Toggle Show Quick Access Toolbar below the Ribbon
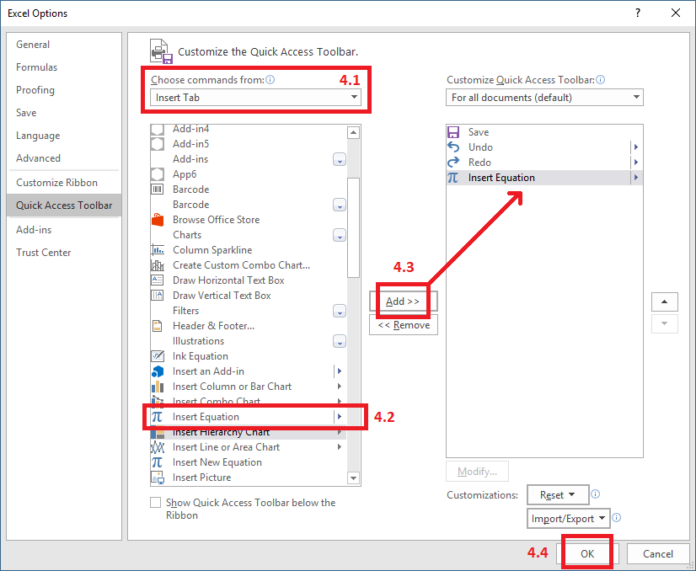The width and height of the screenshot is (696, 571). 155,503
